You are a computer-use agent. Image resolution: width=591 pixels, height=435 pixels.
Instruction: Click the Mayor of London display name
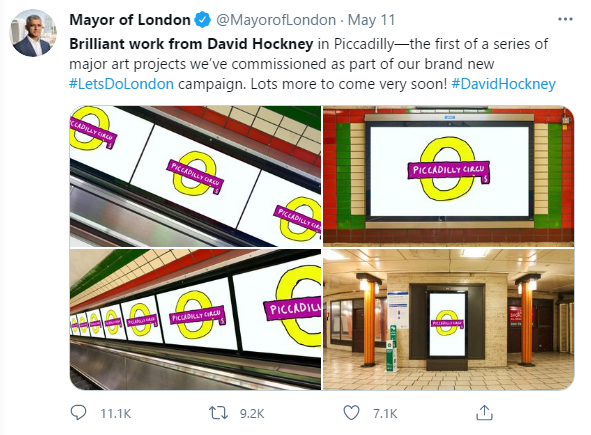point(130,20)
